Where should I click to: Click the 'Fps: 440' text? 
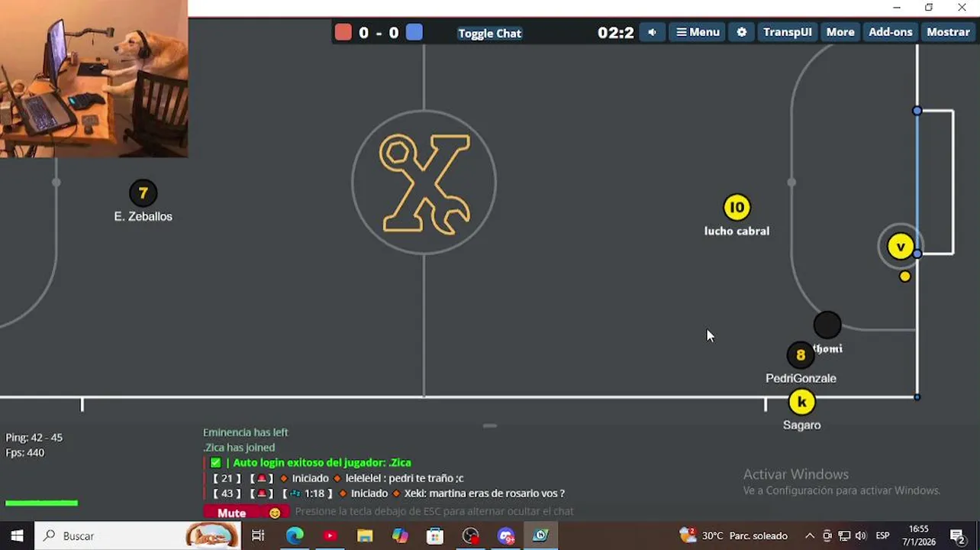tap(25, 453)
